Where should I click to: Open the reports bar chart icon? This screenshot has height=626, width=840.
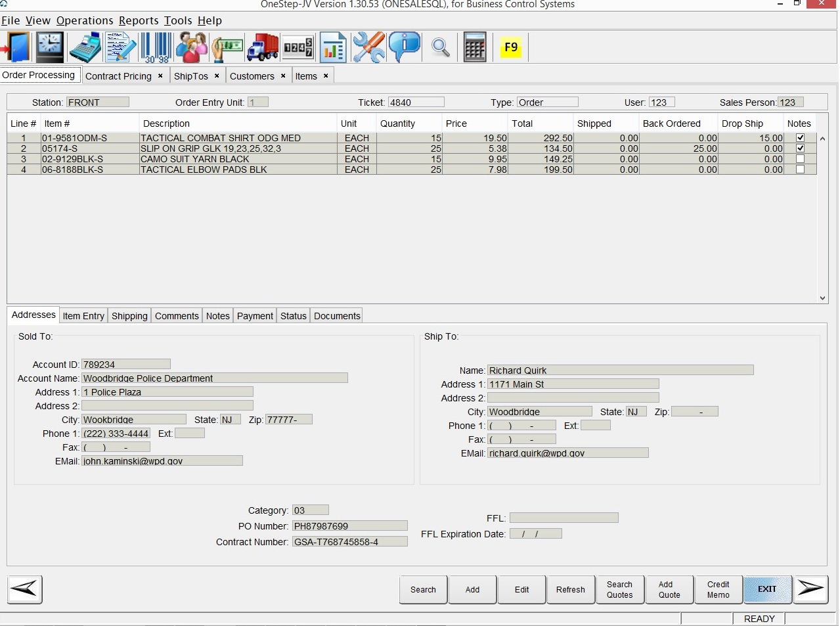click(x=333, y=47)
